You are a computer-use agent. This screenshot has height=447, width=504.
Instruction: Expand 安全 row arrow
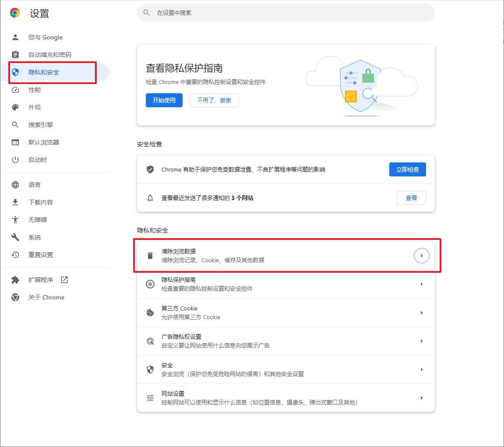coord(421,370)
